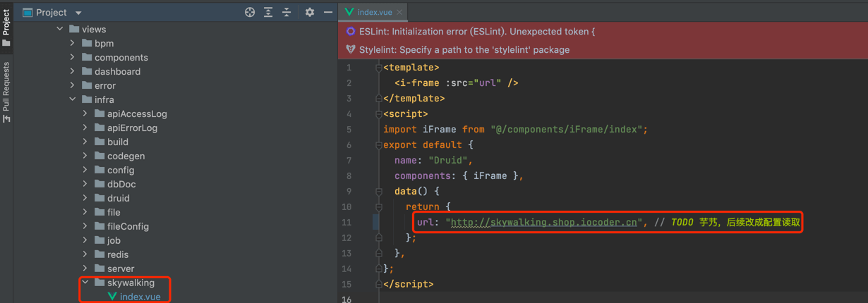Click the Stylelint icon in the notification bar
The image size is (868, 303).
pyautogui.click(x=351, y=49)
